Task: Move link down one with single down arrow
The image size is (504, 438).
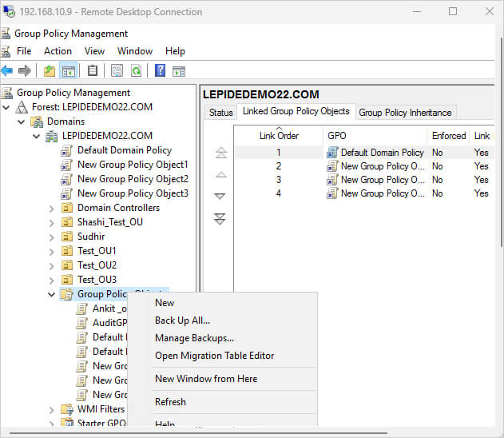Action: coord(220,196)
